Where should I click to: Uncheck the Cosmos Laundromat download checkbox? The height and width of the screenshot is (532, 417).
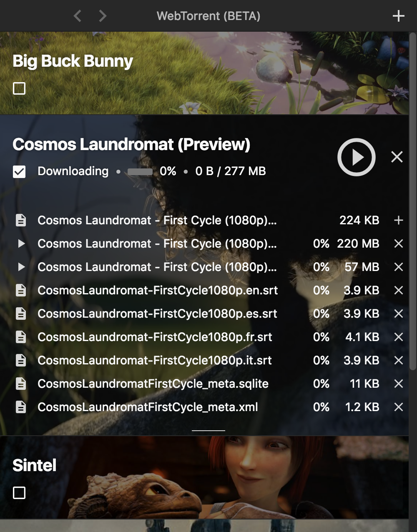tap(19, 171)
